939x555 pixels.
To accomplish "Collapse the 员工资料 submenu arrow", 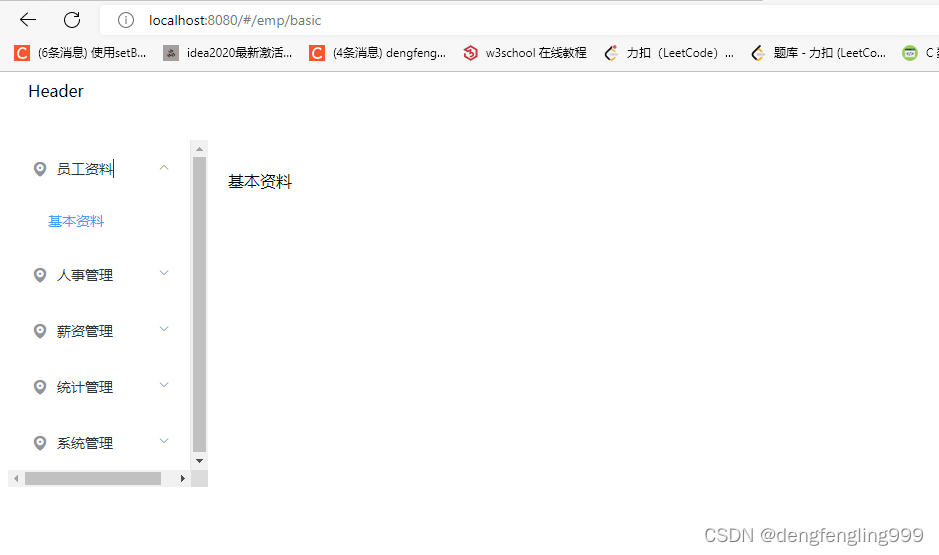I will point(164,168).
